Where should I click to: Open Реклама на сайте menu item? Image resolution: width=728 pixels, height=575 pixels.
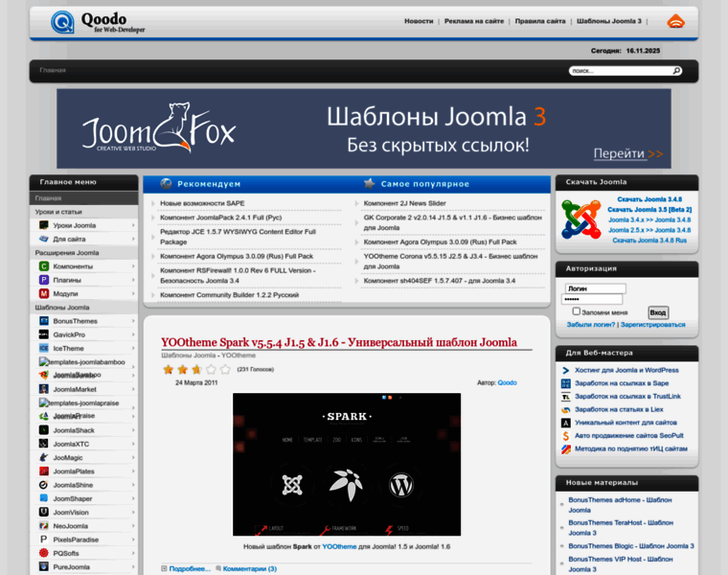pyautogui.click(x=473, y=21)
